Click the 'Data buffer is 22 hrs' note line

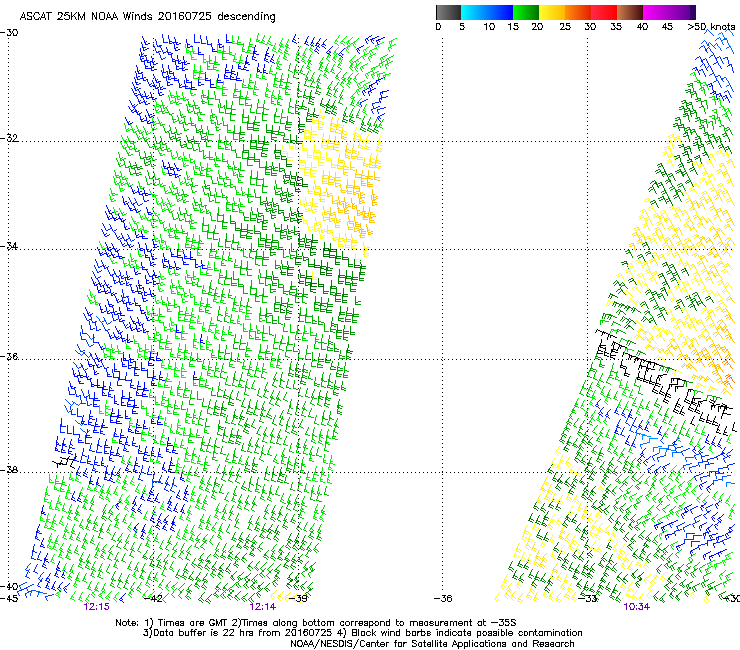362,633
